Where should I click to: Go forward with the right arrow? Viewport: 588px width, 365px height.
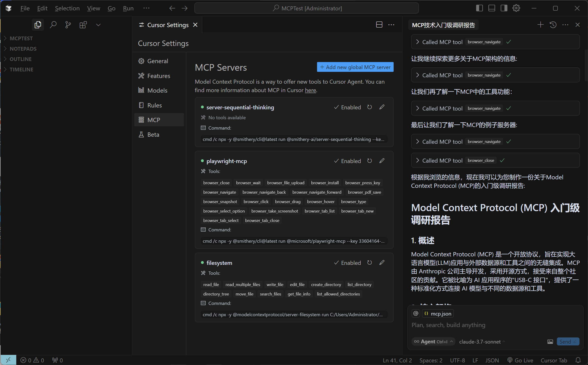click(185, 8)
